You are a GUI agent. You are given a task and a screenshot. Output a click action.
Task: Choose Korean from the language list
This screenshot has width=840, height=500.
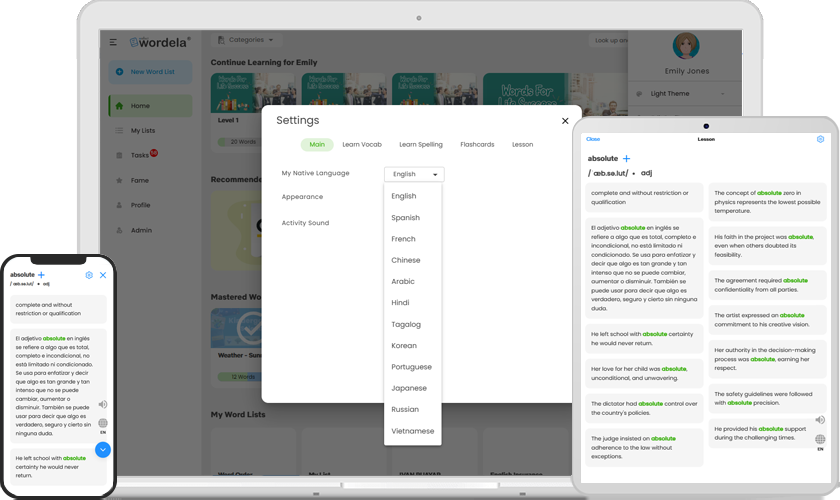(x=412, y=346)
